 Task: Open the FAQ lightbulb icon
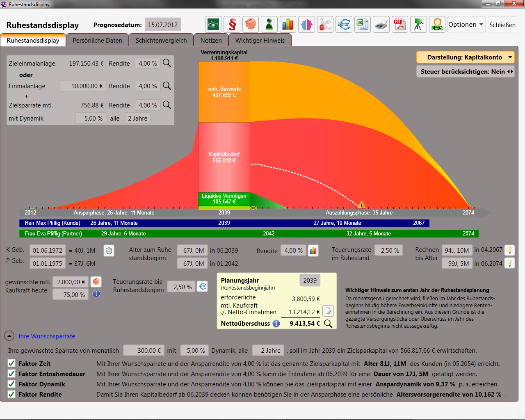point(437,25)
